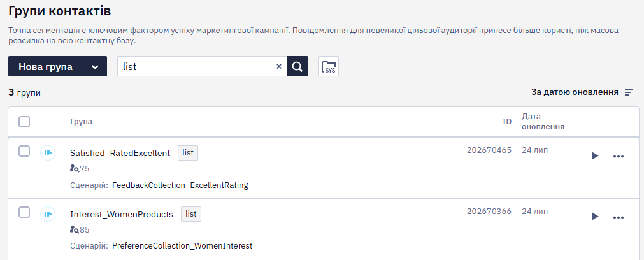
Task: Open the За датою оновлення sort dropdown
Action: point(582,92)
